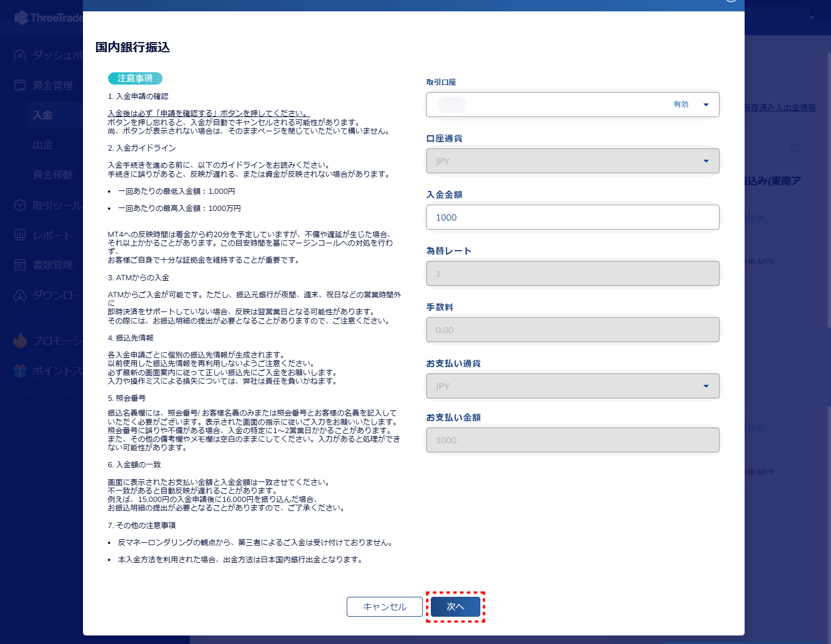Select 資金移動 in the sidebar submenu

pyautogui.click(x=53, y=174)
